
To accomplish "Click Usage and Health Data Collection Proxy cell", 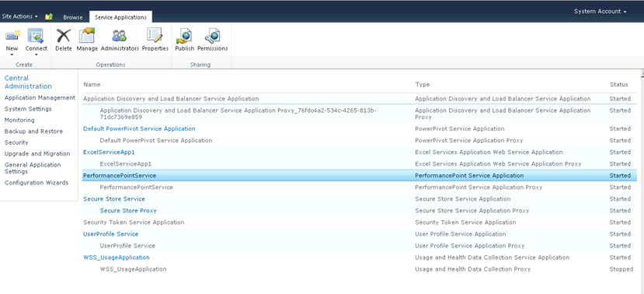I will [x=473, y=269].
